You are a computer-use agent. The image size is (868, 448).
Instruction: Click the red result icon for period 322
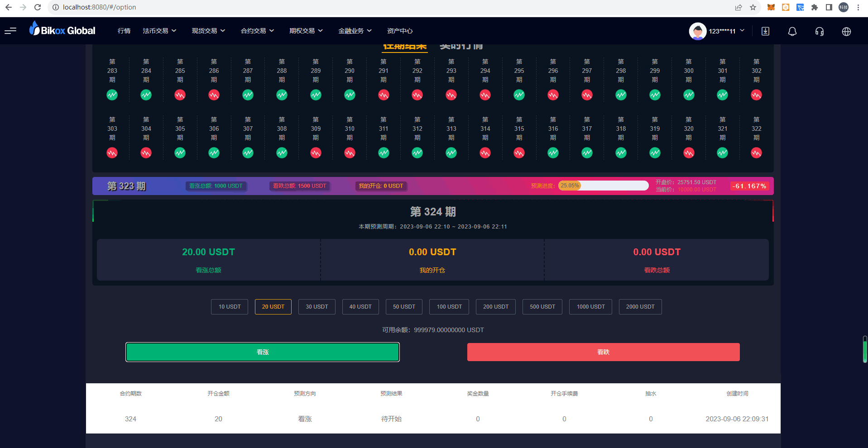[756, 153]
